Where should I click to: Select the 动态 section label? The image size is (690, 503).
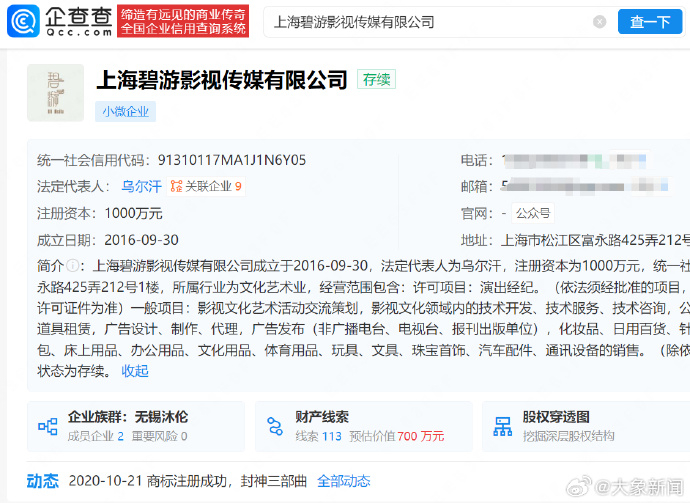point(43,481)
